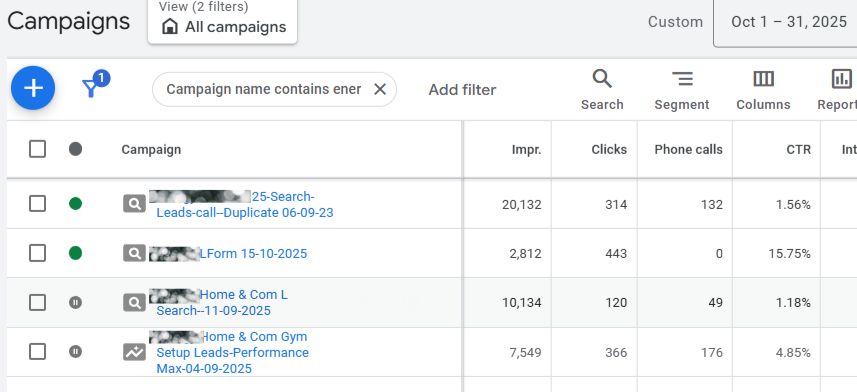Open the Search tool in the toolbar

point(602,90)
